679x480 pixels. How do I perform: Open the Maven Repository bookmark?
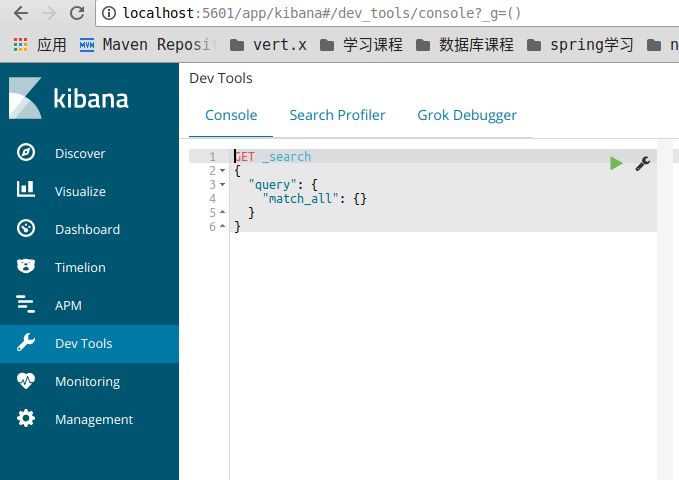[x=145, y=45]
